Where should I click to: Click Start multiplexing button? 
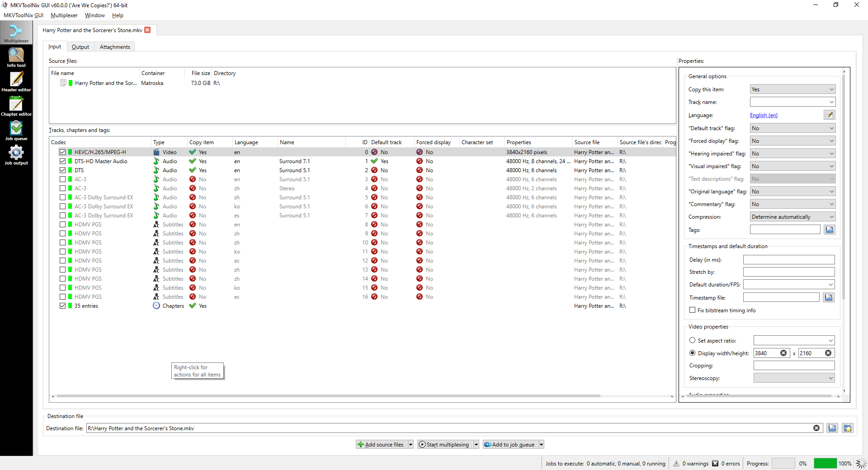pyautogui.click(x=445, y=445)
